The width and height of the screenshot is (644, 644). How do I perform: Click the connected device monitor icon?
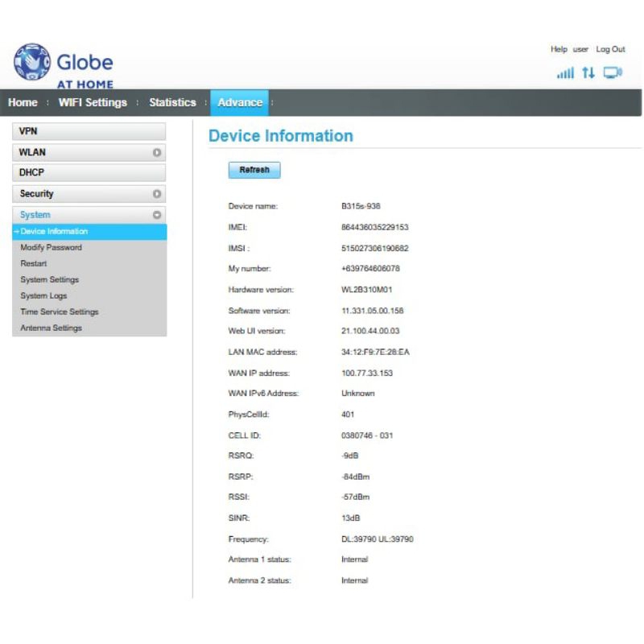pos(613,73)
